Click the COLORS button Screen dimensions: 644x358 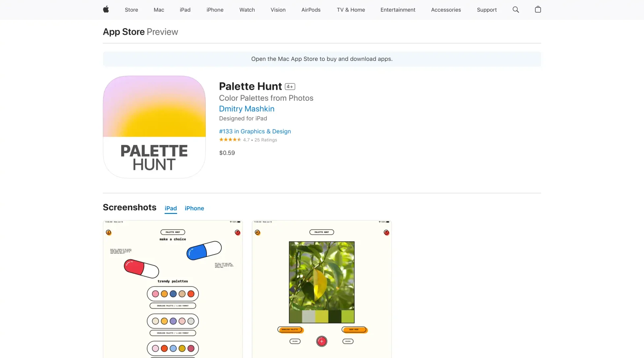[x=295, y=341]
